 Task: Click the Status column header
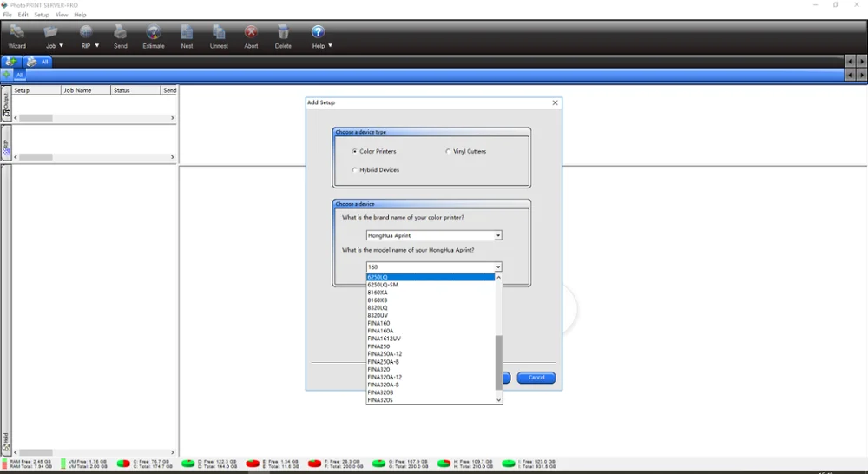135,90
